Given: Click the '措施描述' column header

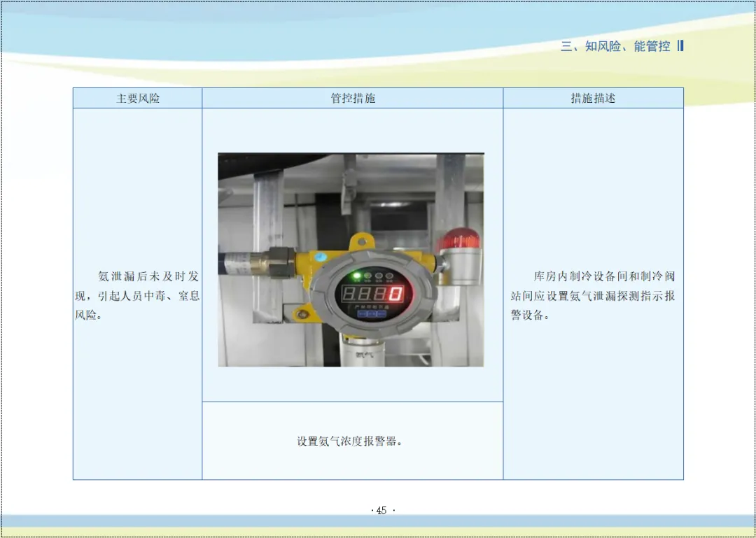Looking at the screenshot, I should coord(593,99).
